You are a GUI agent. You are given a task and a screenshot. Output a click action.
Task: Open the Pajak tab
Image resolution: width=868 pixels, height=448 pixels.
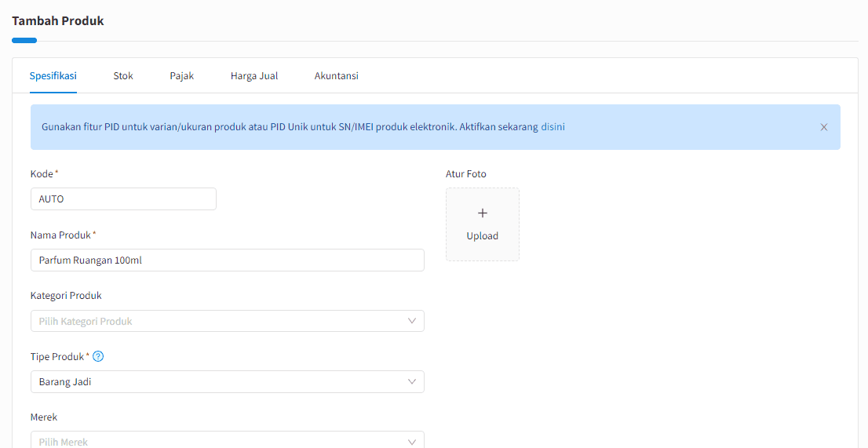[181, 76]
